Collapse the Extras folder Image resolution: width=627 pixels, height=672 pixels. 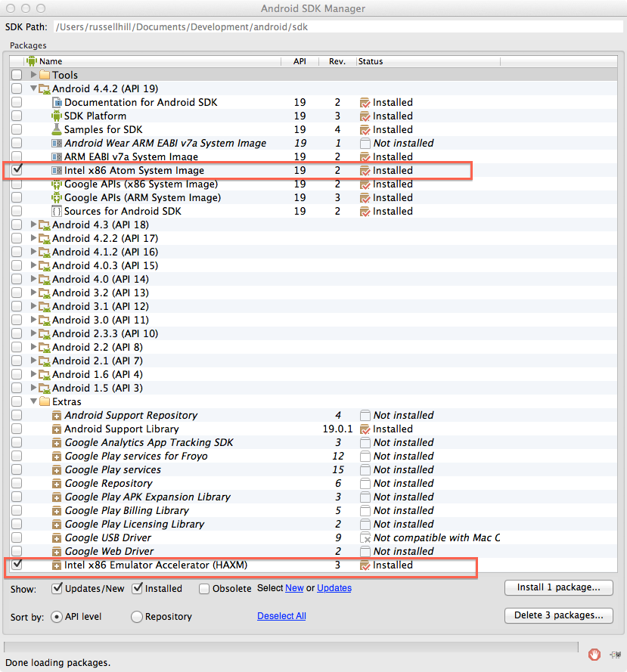33,401
